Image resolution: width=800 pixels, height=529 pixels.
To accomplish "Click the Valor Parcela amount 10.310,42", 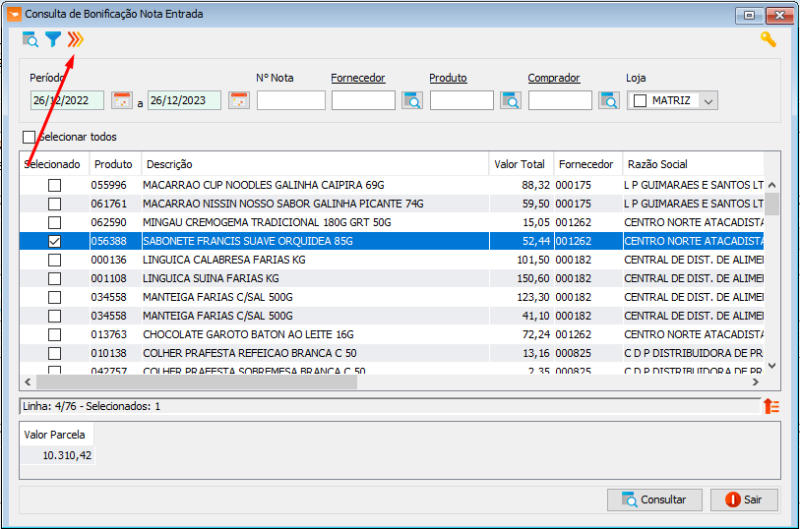I will click(x=67, y=456).
